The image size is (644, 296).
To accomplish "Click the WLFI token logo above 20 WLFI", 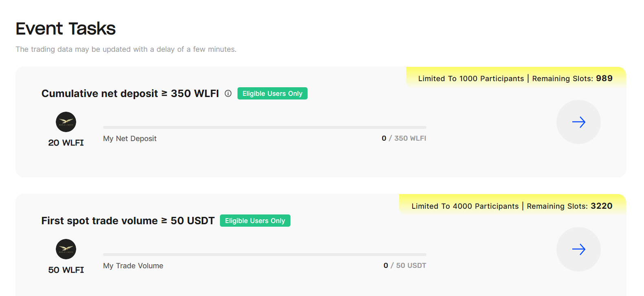I will coord(66,122).
